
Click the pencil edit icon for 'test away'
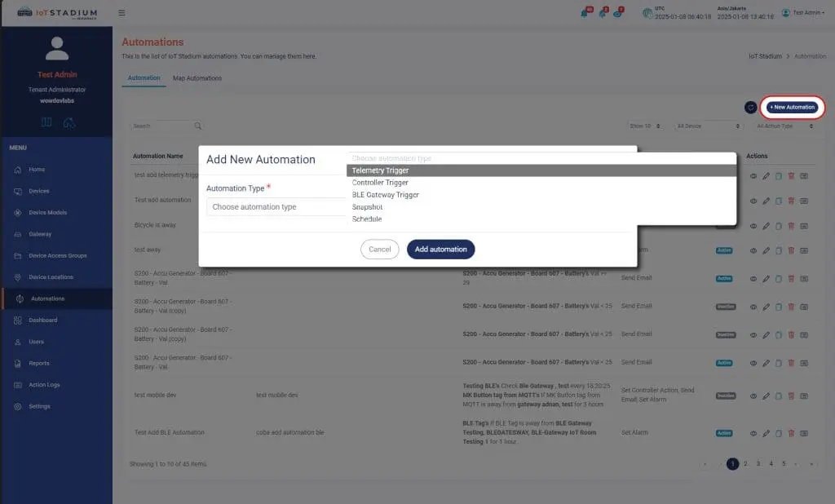(x=766, y=250)
